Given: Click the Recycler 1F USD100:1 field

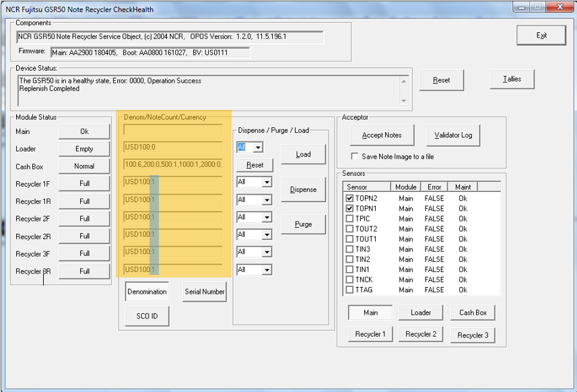Looking at the screenshot, I should coord(173,182).
